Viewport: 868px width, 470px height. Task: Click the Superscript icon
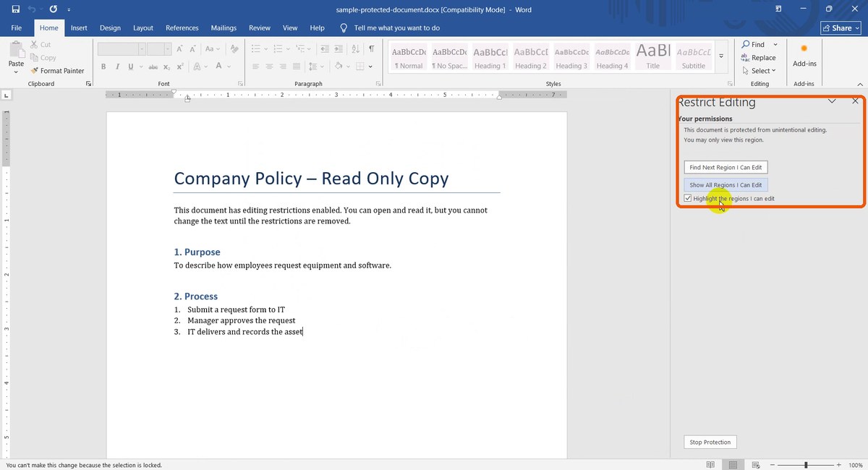[x=180, y=67]
